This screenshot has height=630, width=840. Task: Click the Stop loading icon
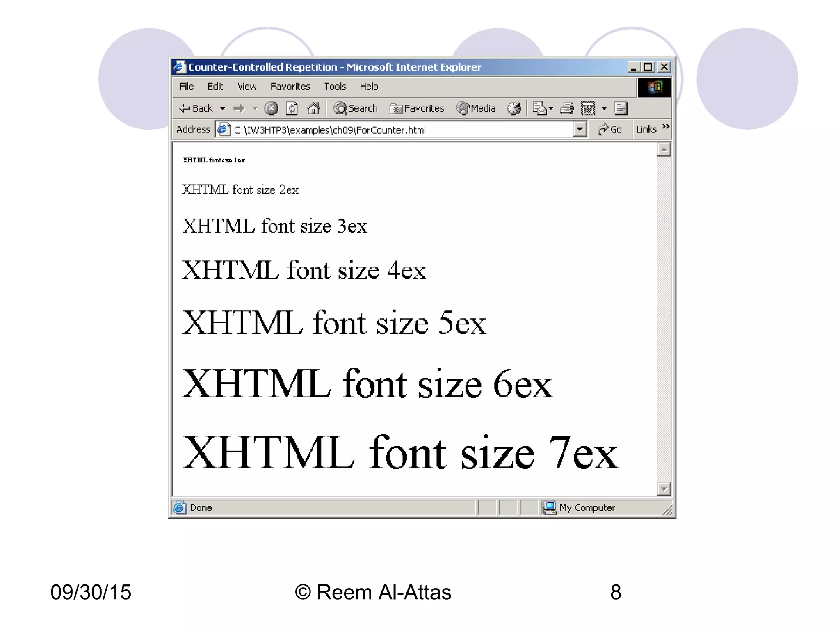point(271,108)
